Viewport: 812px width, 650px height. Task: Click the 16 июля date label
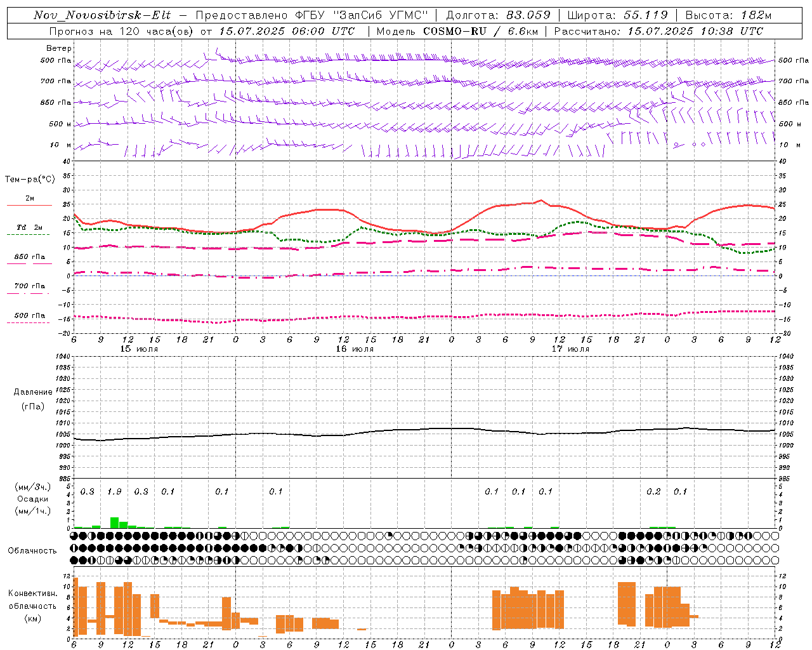(355, 349)
